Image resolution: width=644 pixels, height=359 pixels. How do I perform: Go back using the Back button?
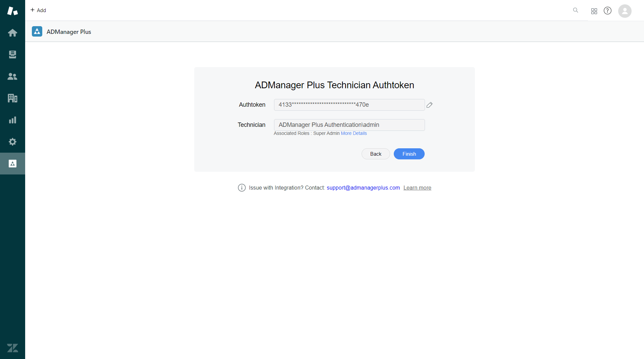coord(375,154)
